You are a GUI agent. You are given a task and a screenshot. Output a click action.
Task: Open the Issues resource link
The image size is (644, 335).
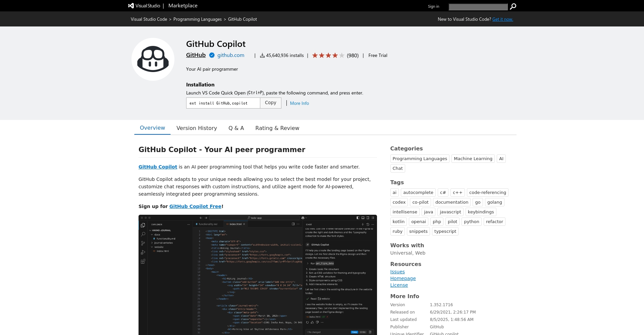coord(397,272)
